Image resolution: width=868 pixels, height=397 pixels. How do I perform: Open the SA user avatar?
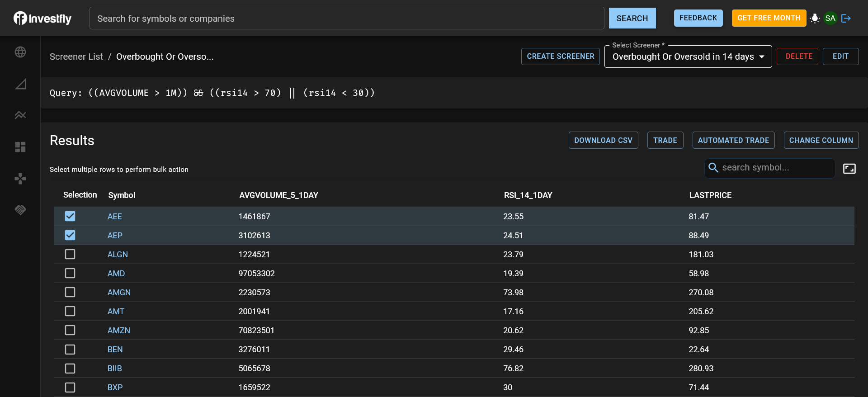coord(830,18)
